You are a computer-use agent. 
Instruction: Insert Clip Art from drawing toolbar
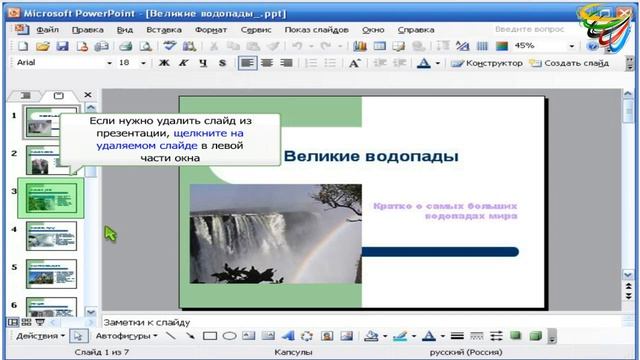pyautogui.click(x=327, y=336)
